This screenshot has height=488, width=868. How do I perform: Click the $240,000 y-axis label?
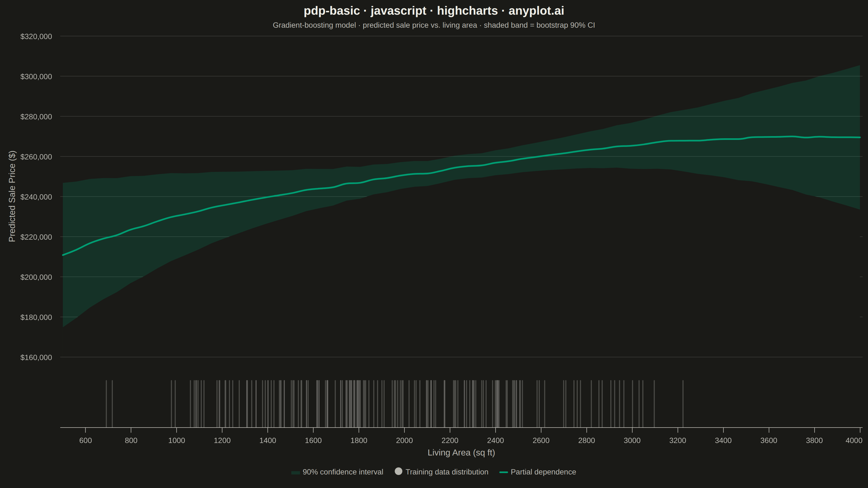pyautogui.click(x=36, y=197)
